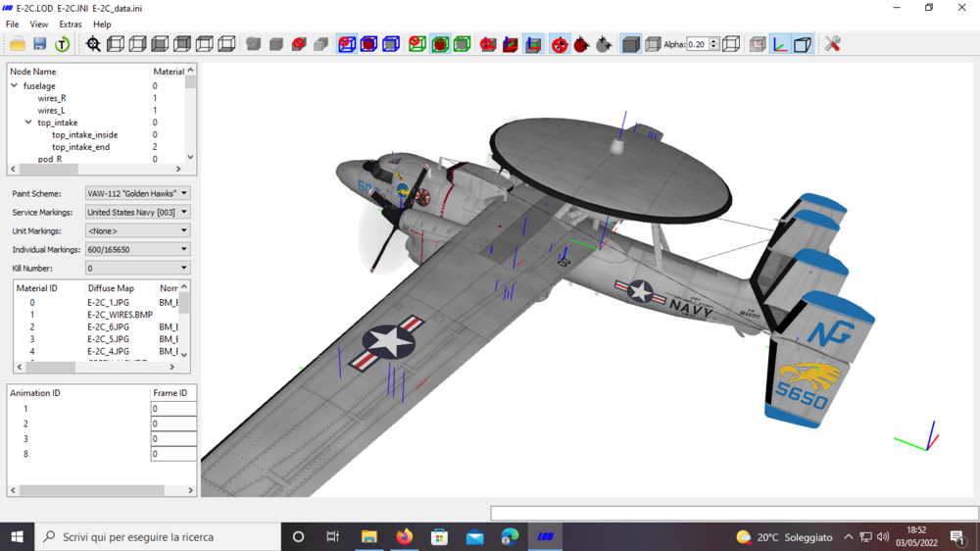Toggle the solid dark cube shading icon
Viewport: 980px width, 551px height.
[x=630, y=44]
